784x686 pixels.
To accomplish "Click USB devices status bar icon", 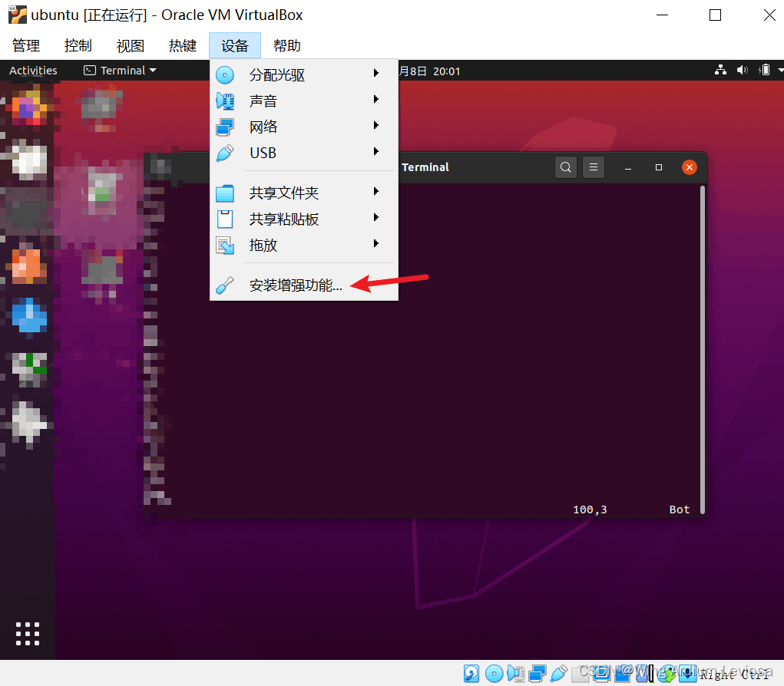I will click(558, 674).
